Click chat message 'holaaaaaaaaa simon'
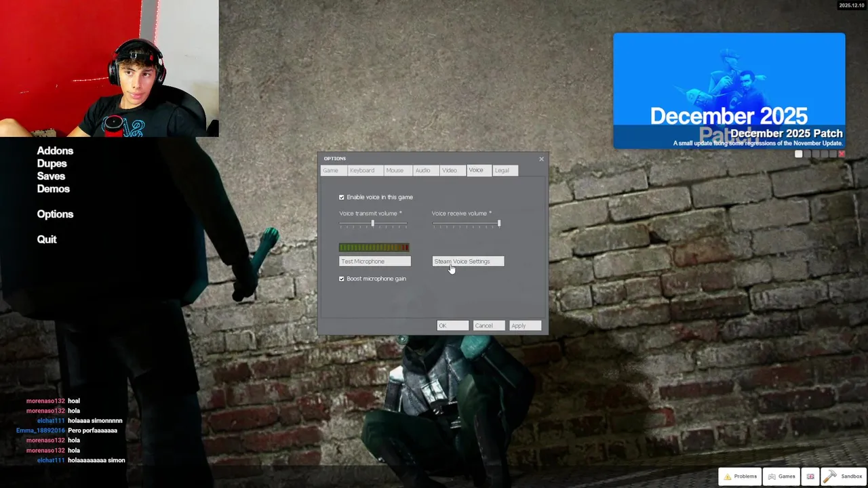The width and height of the screenshot is (868, 488). pos(96,460)
